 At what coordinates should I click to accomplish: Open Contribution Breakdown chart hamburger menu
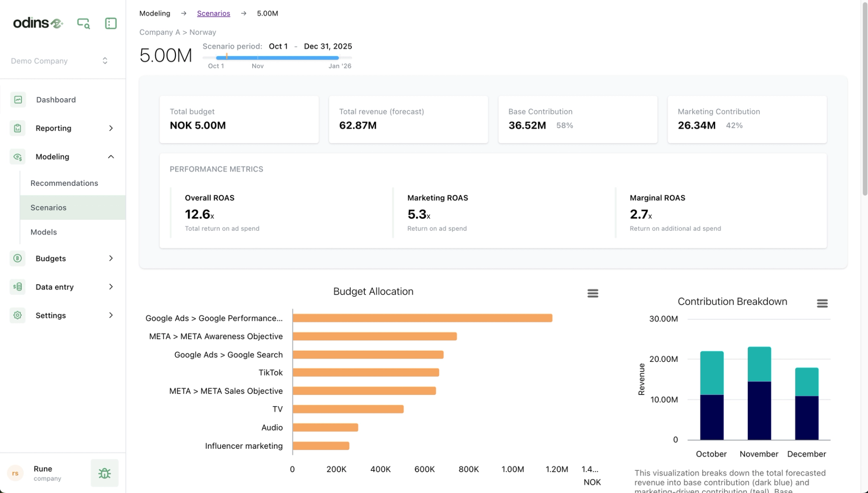pyautogui.click(x=822, y=303)
